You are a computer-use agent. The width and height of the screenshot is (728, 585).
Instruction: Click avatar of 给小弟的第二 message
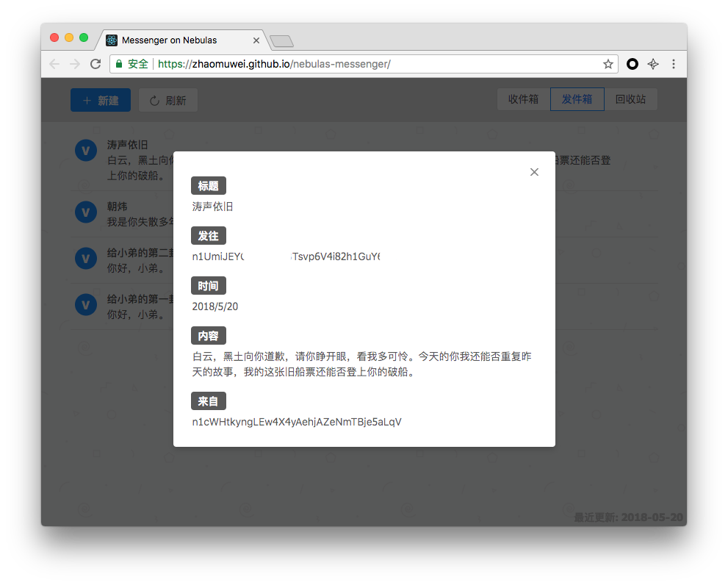pyautogui.click(x=86, y=259)
